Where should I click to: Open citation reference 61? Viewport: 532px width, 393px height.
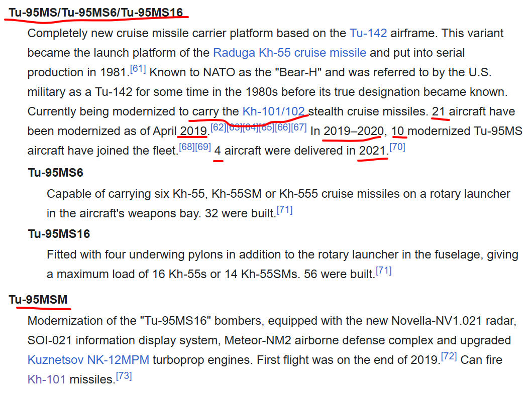click(x=138, y=69)
